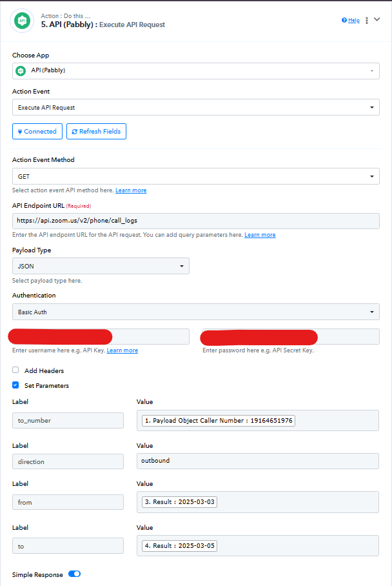Click the step title Execute API Request
The height and width of the screenshot is (586, 392).
pos(132,25)
